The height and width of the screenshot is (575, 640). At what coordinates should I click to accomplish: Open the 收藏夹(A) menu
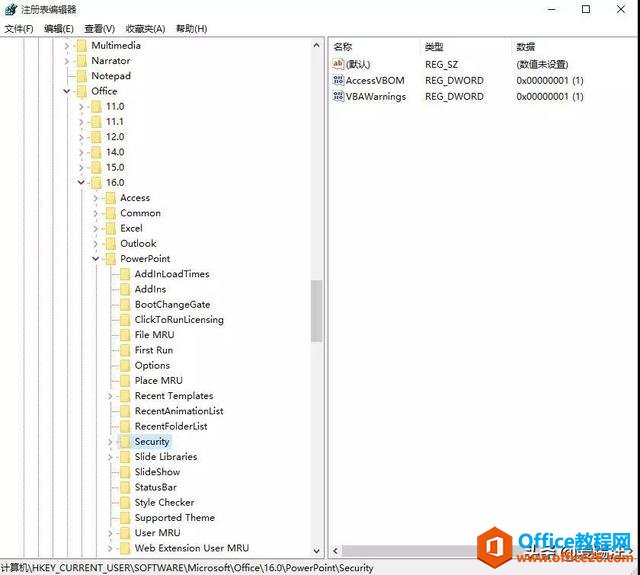tap(145, 29)
